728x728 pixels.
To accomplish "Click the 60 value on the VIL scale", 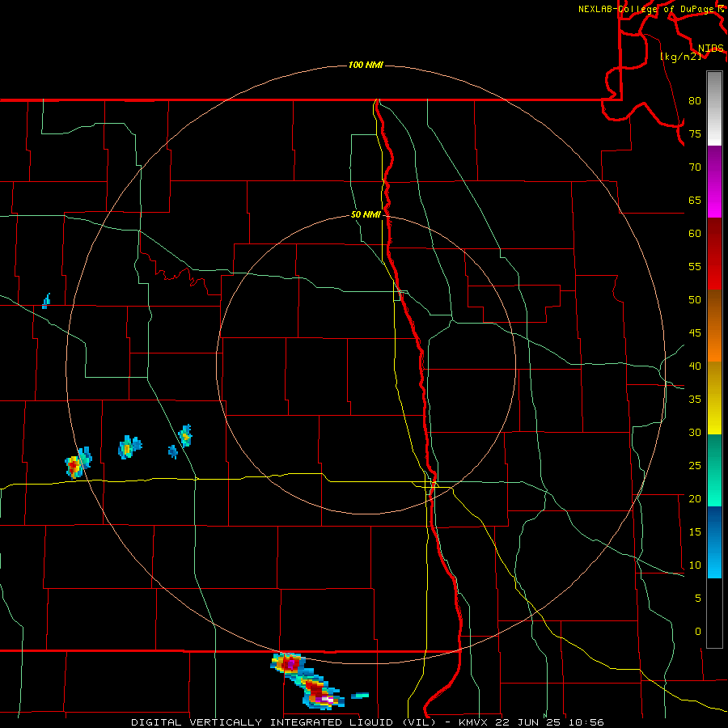I will [x=695, y=234].
